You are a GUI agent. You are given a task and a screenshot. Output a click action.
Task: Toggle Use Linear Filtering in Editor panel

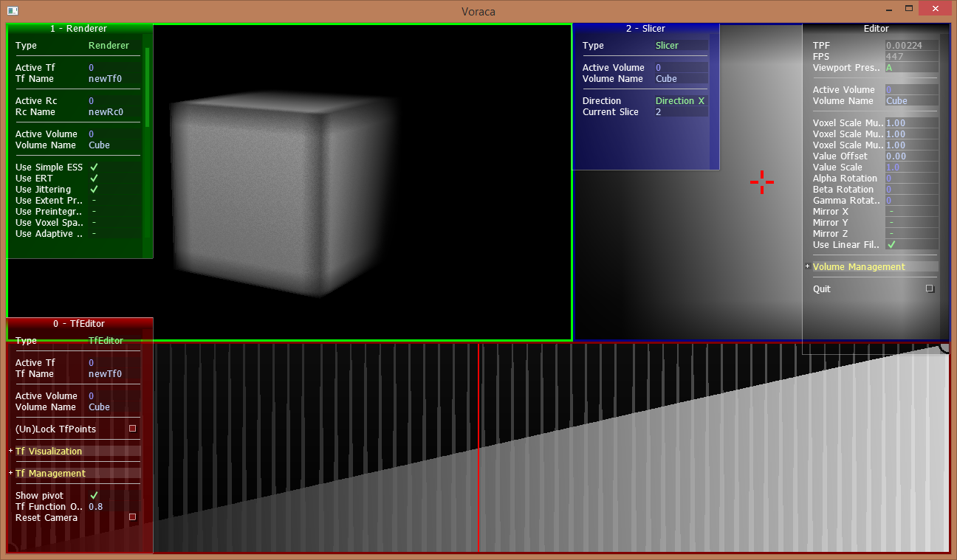pyautogui.click(x=891, y=245)
